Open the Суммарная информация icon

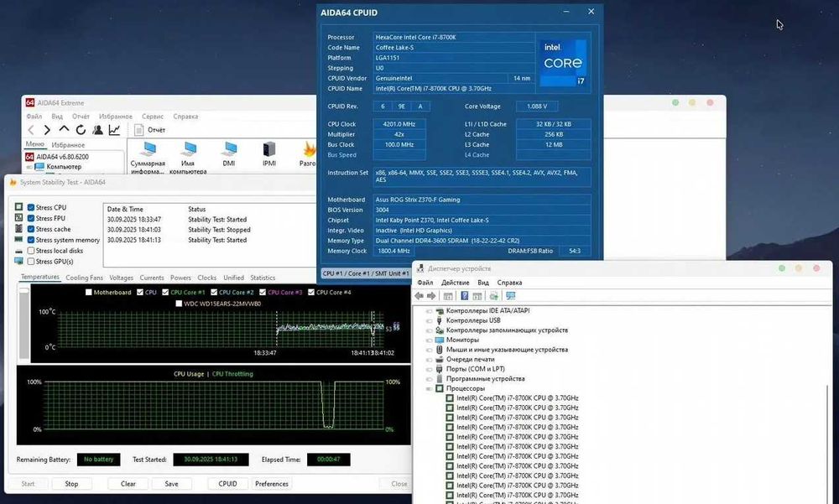[149, 148]
